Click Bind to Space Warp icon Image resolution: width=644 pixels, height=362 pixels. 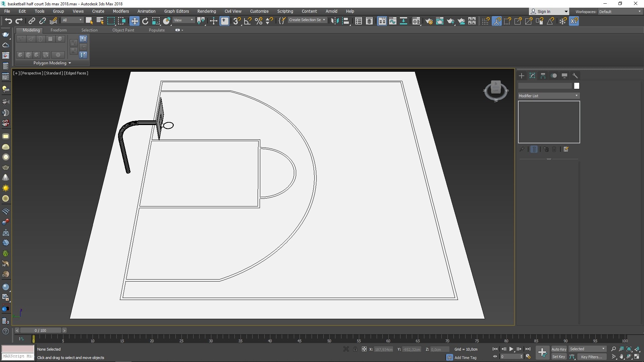click(x=53, y=21)
